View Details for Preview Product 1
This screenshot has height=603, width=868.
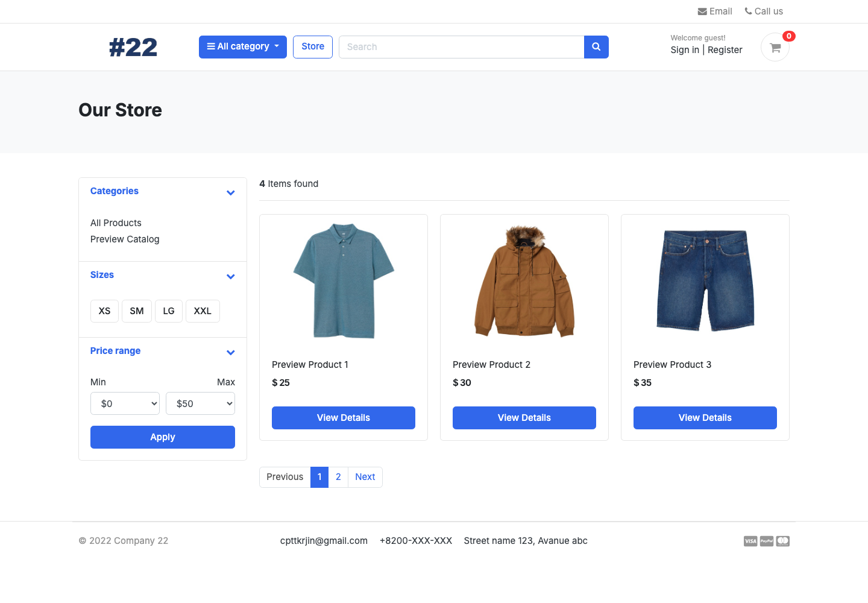(344, 418)
